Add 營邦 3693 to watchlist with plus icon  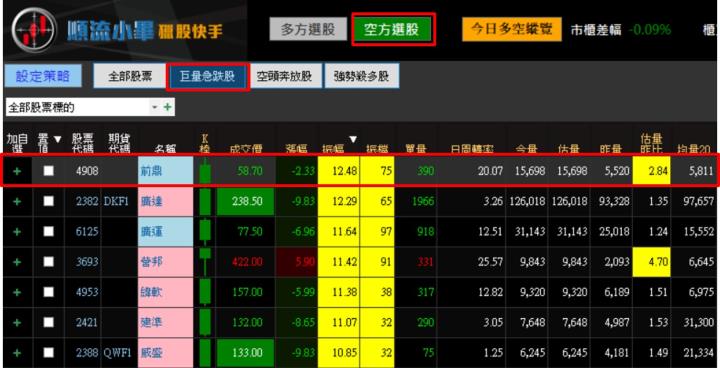click(17, 262)
